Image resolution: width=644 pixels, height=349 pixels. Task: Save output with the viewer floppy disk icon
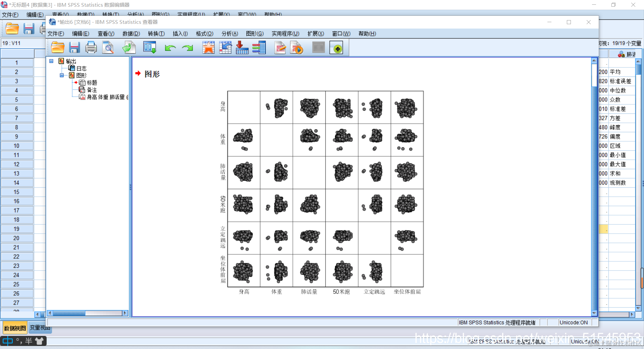[74, 48]
